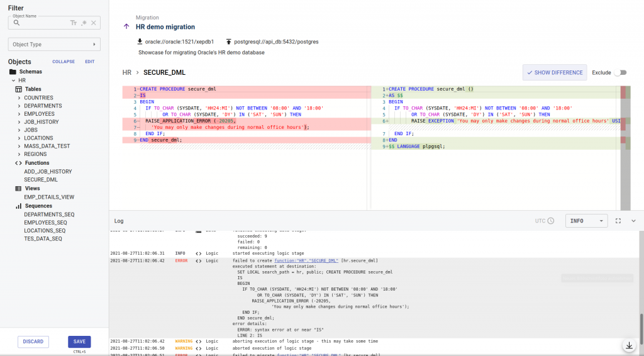Viewport: 644px width, 356px height.
Task: Expand the DEPARTMENTS table
Action: coord(19,106)
